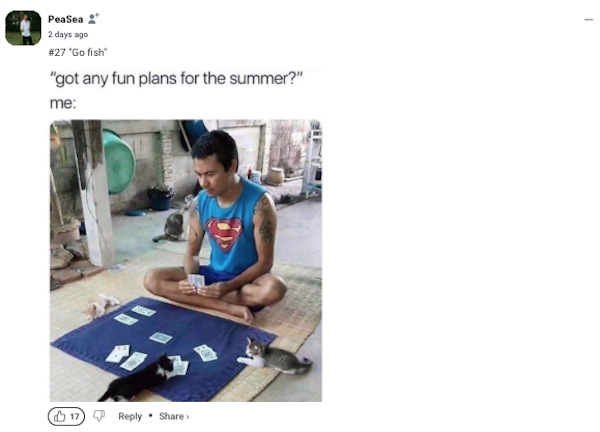Click the black cat in the meme photo
Image resolution: width=600 pixels, height=432 pixels.
click(138, 380)
